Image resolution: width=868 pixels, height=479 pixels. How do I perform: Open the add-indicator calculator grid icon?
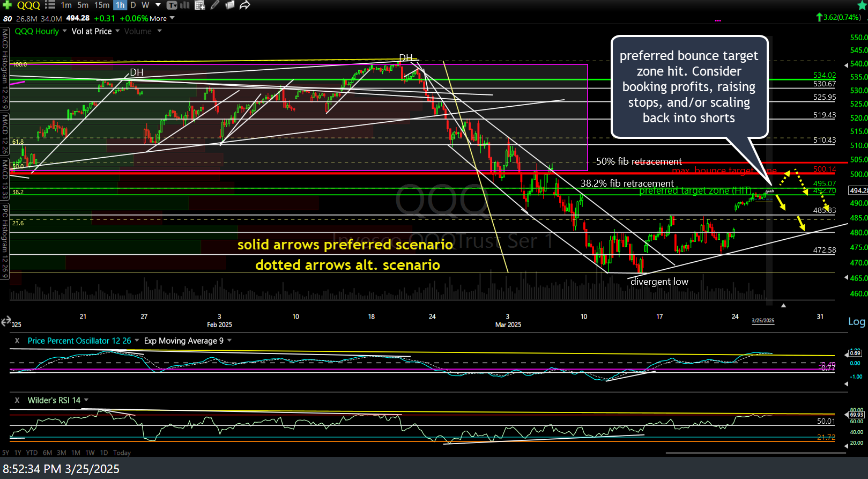[200, 5]
